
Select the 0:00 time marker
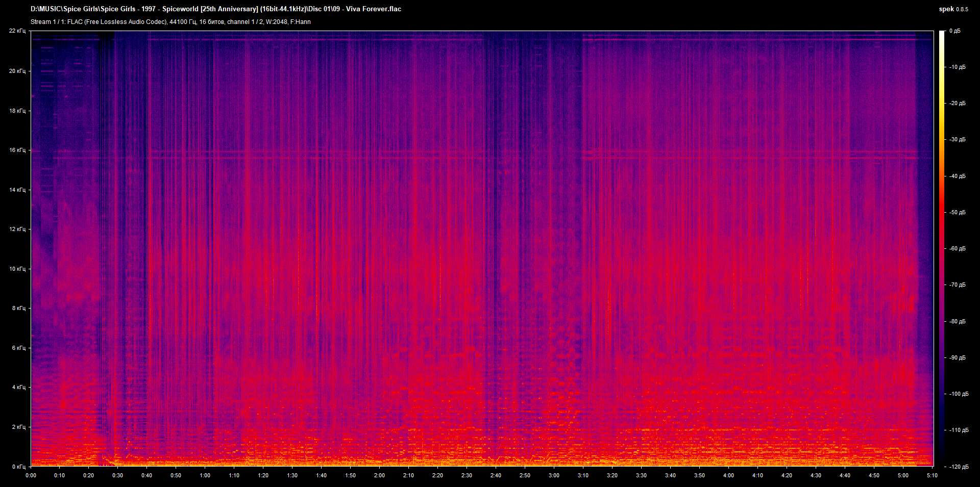tap(31, 475)
